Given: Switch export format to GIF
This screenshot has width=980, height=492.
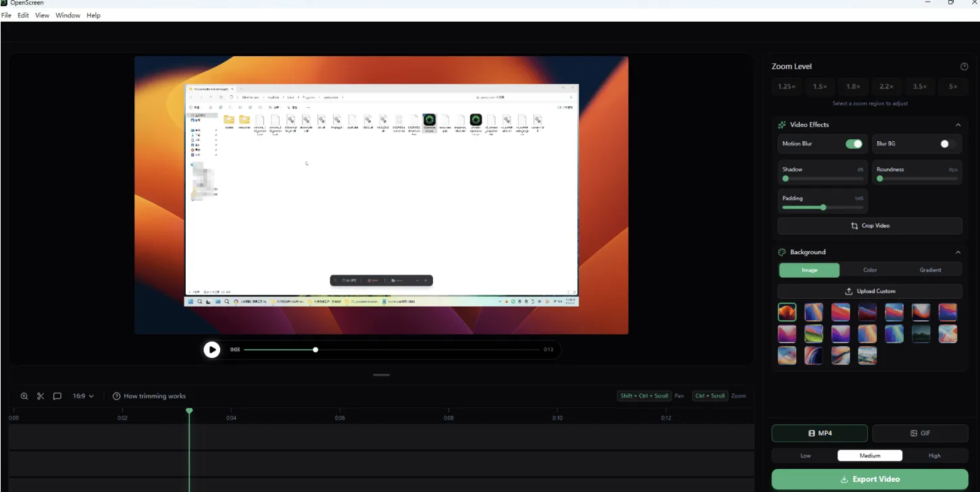Looking at the screenshot, I should 920,433.
